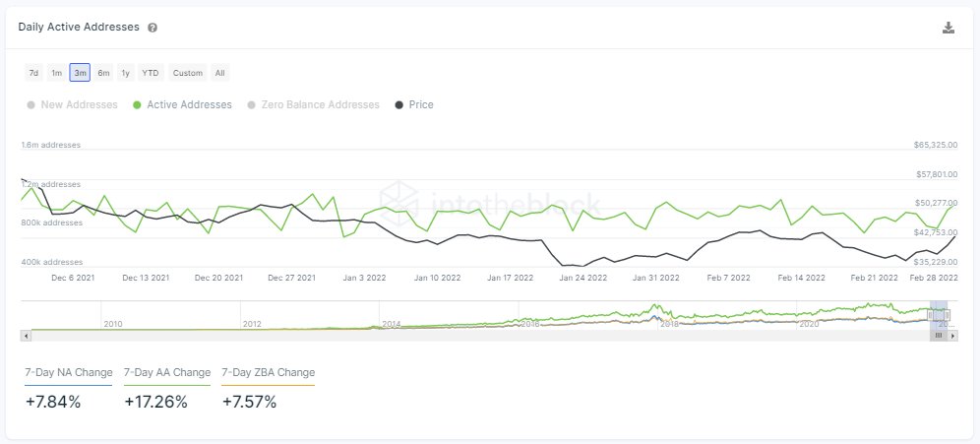Select the 1m time range
Screen dimensions: 980x444
pos(57,73)
